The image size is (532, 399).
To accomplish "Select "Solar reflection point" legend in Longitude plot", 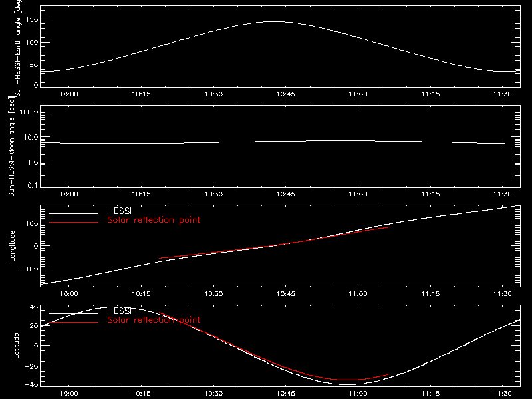I will tap(154, 220).
